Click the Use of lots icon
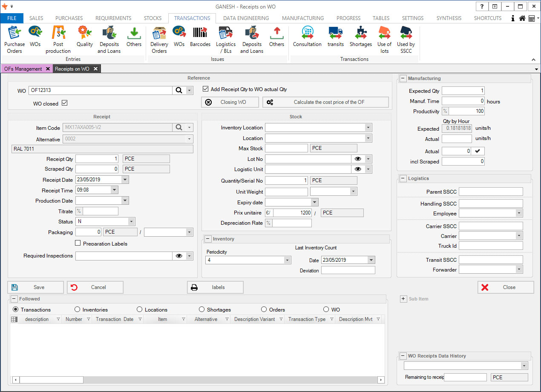This screenshot has height=392, width=541. [x=384, y=39]
